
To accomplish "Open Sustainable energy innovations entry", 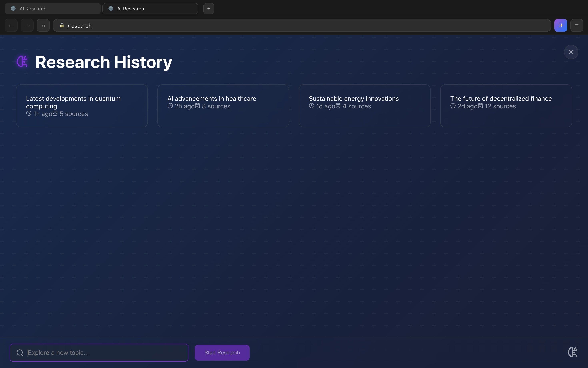I will (x=364, y=106).
